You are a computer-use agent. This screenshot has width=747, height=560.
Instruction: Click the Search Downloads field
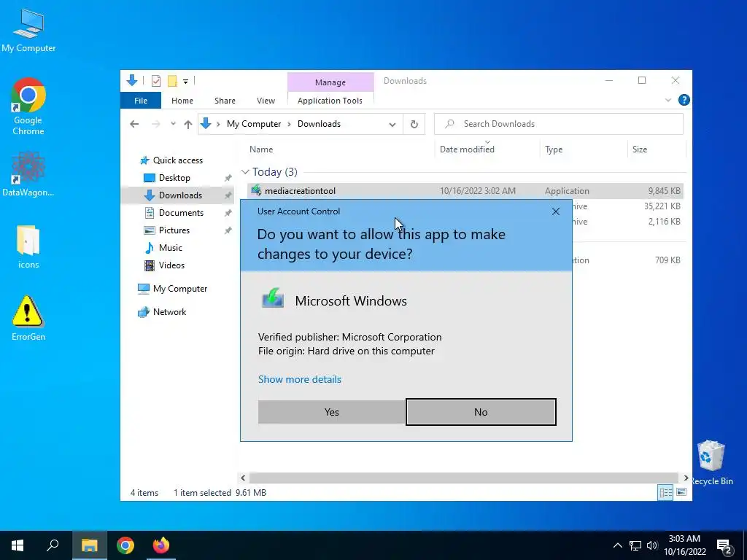coord(558,124)
